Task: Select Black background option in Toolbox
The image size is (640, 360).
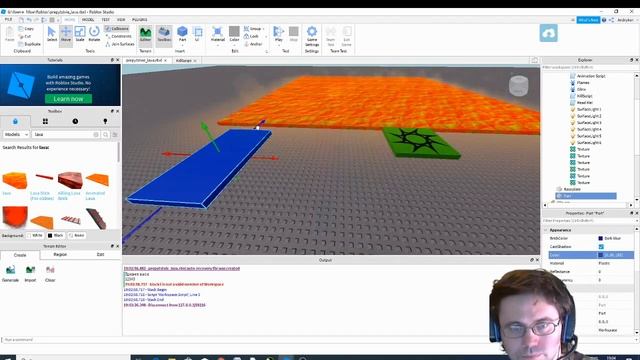Action: point(56,236)
